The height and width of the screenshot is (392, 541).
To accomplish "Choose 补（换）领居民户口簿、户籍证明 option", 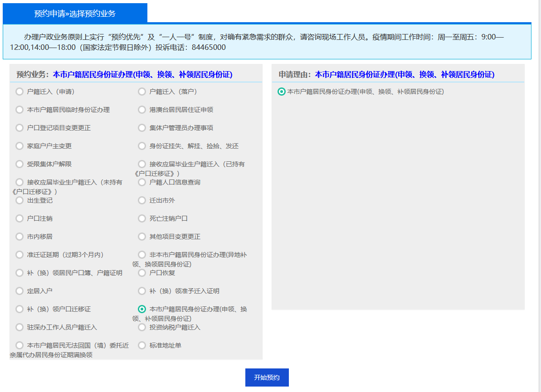I will (19, 273).
